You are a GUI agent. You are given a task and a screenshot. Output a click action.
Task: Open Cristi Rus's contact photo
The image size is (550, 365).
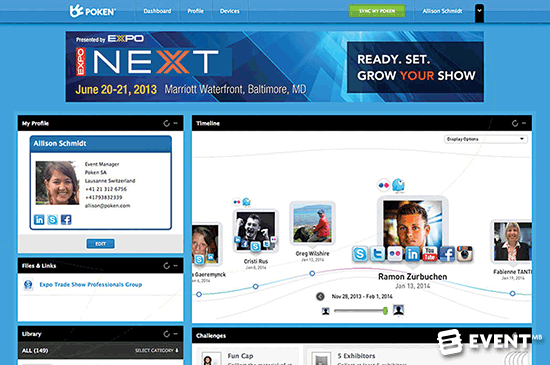[256, 230]
